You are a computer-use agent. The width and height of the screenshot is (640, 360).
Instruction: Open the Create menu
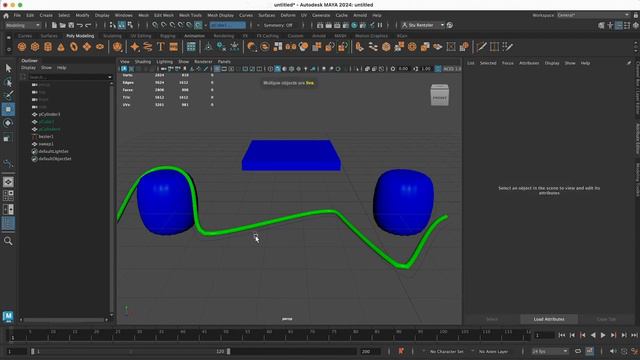46,15
